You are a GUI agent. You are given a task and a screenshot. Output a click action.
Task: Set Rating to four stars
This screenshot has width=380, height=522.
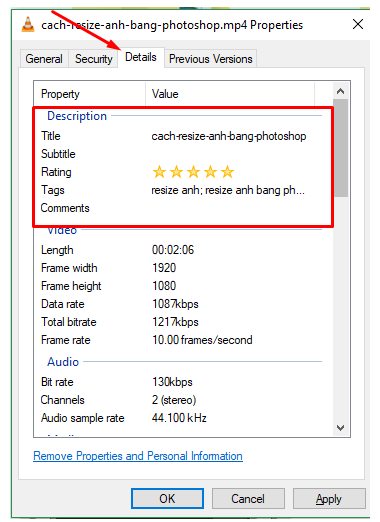210,172
